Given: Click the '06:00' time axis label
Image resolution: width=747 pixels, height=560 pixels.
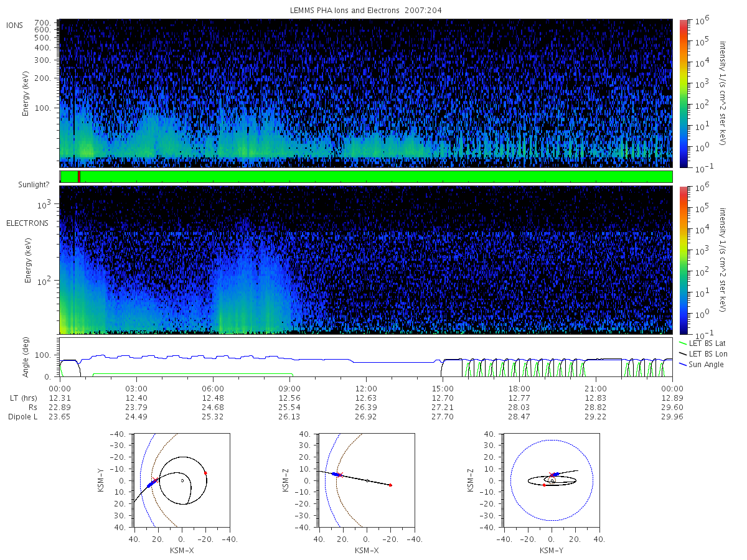Looking at the screenshot, I should pos(213,389).
